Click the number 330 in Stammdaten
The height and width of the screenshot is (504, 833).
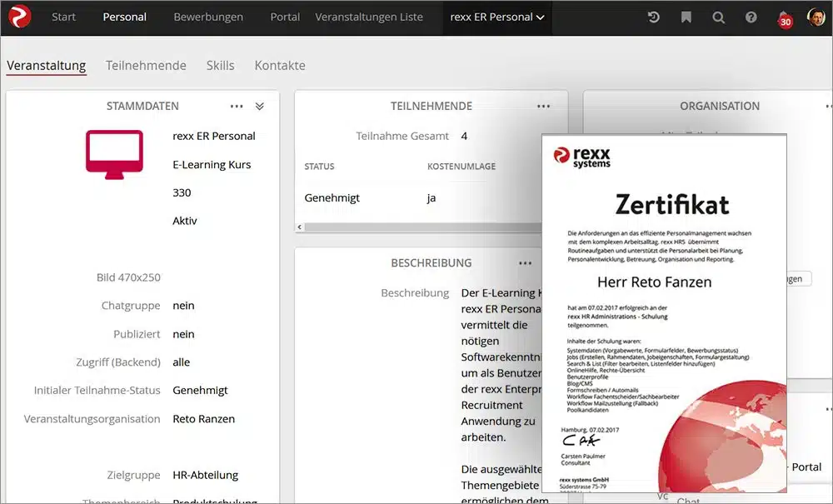point(182,192)
